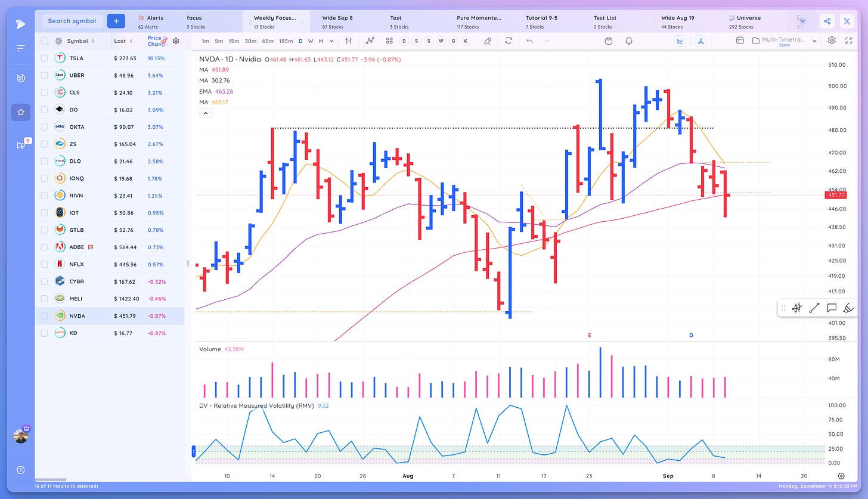The width and height of the screenshot is (868, 499).
Task: Select the network nodes view icon
Action: (701, 41)
